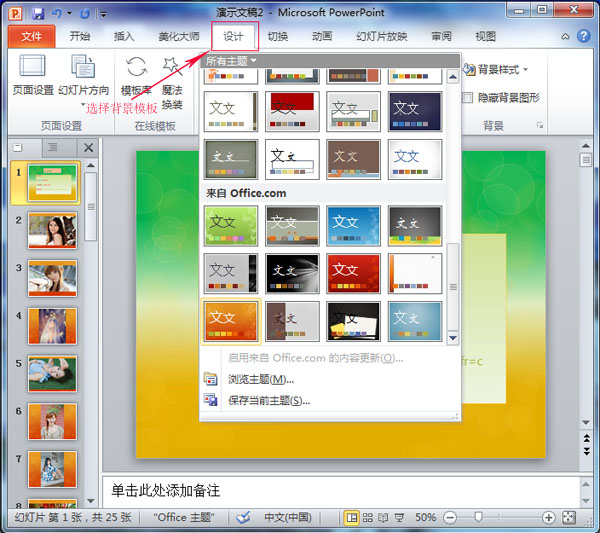Select the red Office.com theme thumbnail

coord(354,274)
